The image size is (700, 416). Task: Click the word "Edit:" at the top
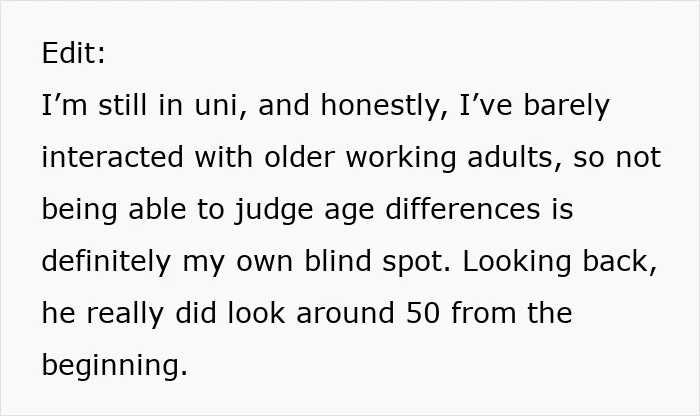pos(74,53)
